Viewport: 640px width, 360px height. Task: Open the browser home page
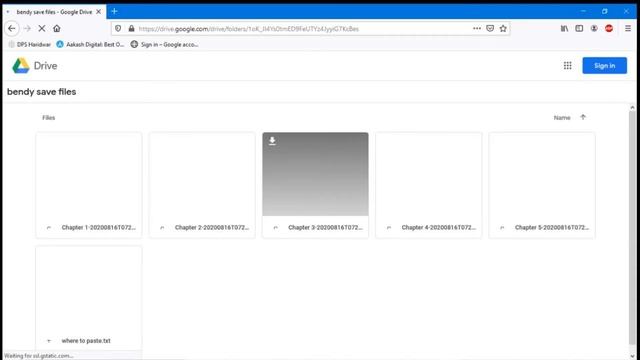click(x=57, y=28)
